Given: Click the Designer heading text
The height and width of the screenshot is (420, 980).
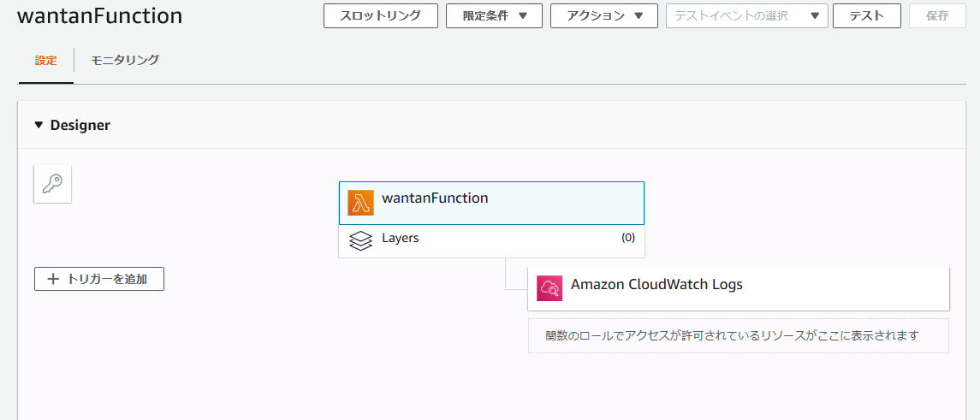Looking at the screenshot, I should [x=80, y=126].
